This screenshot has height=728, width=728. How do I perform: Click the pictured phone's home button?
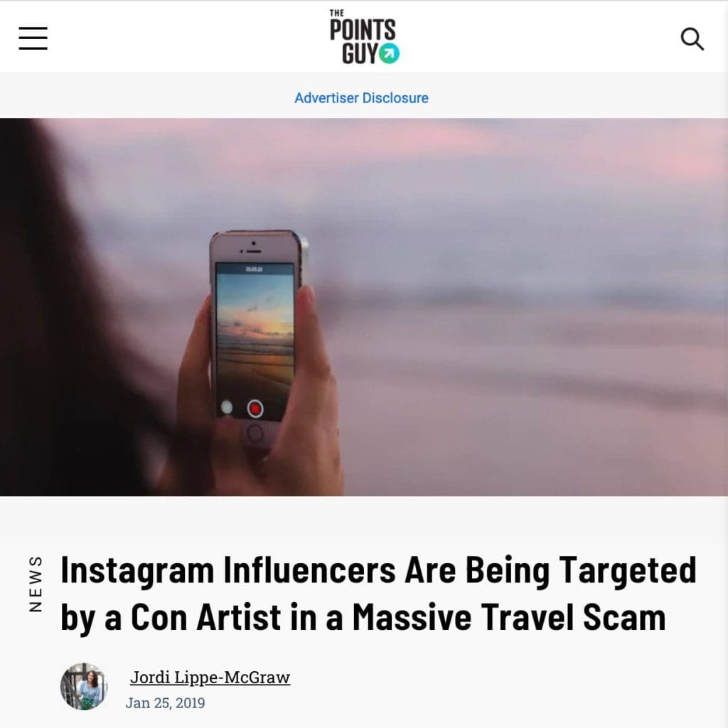click(255, 433)
